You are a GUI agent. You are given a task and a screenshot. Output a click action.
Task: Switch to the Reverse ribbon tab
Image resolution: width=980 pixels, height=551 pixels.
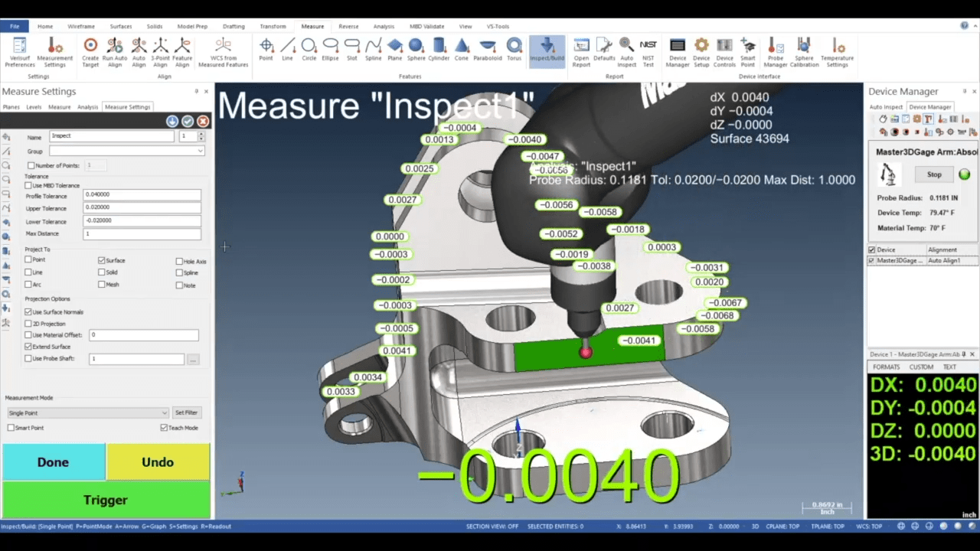(348, 26)
